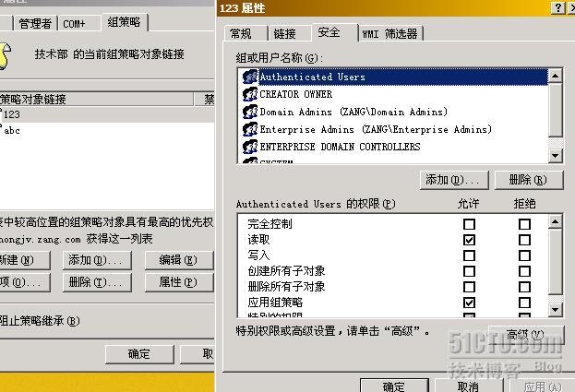
Task: Switch to 管理者 tab in left window
Action: (x=35, y=24)
